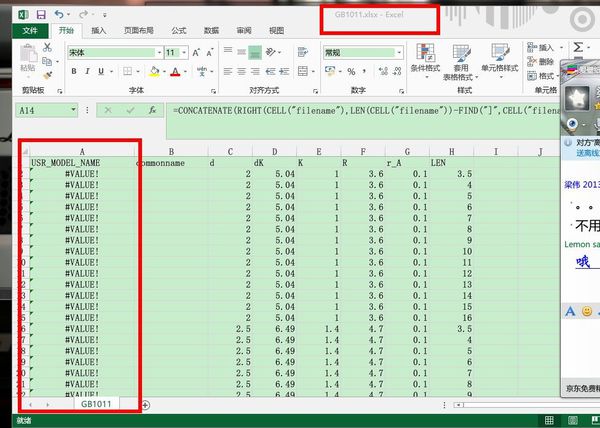Screen dimensions: 600x428
Task: Save the workbook with the floppy disk icon
Action: 41,15
